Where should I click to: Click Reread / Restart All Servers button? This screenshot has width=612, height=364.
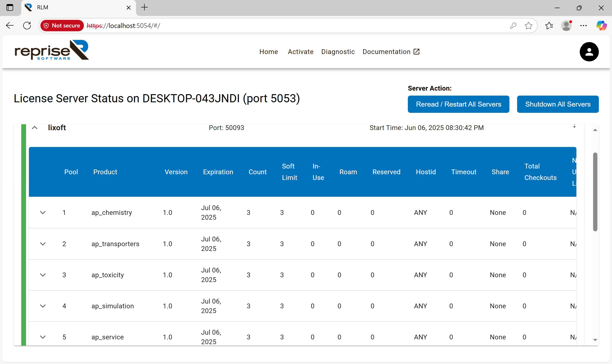[x=458, y=104]
